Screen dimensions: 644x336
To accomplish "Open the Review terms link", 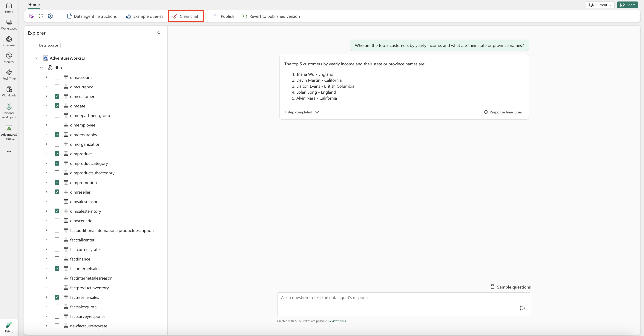I will point(337,321).
